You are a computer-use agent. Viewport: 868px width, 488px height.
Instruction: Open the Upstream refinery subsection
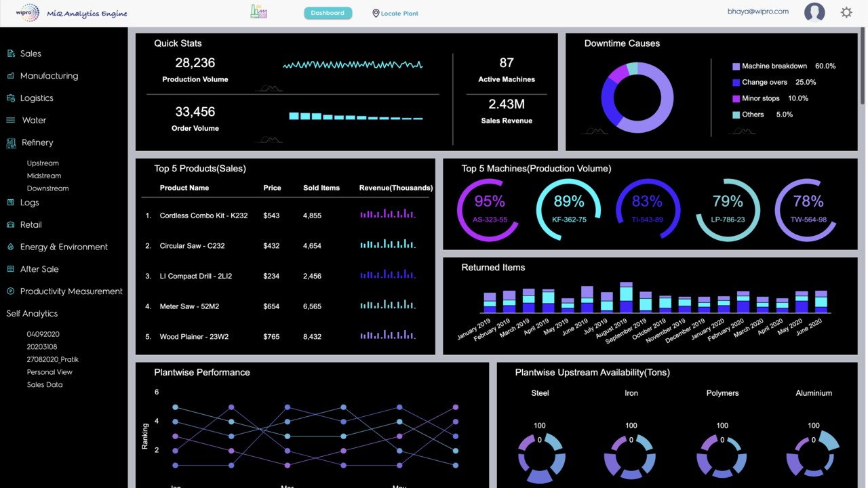[x=43, y=163]
